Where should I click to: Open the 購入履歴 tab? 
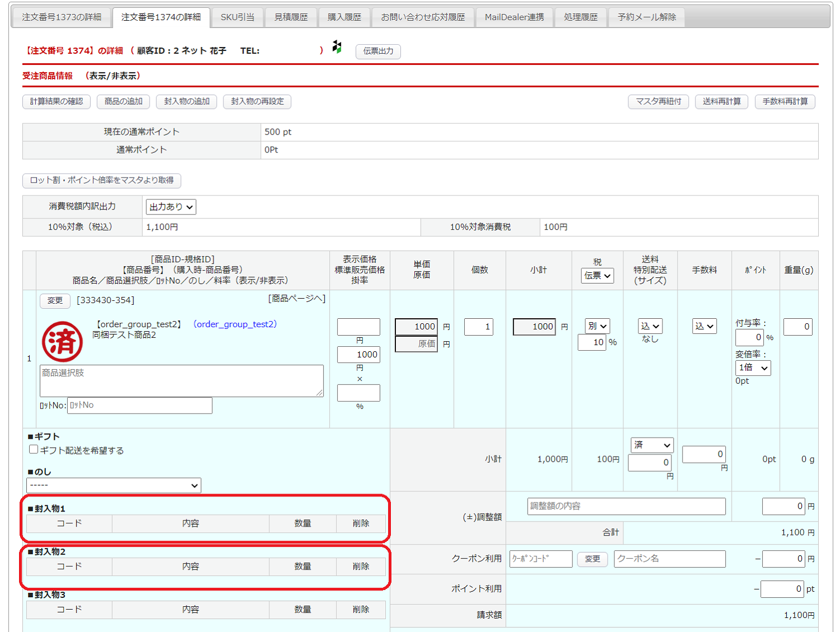(x=344, y=17)
